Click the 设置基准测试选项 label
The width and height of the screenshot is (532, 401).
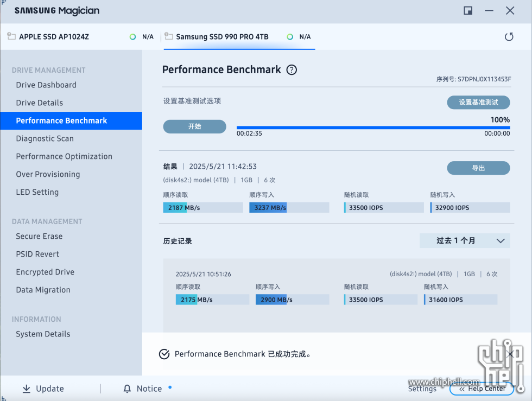(x=192, y=101)
